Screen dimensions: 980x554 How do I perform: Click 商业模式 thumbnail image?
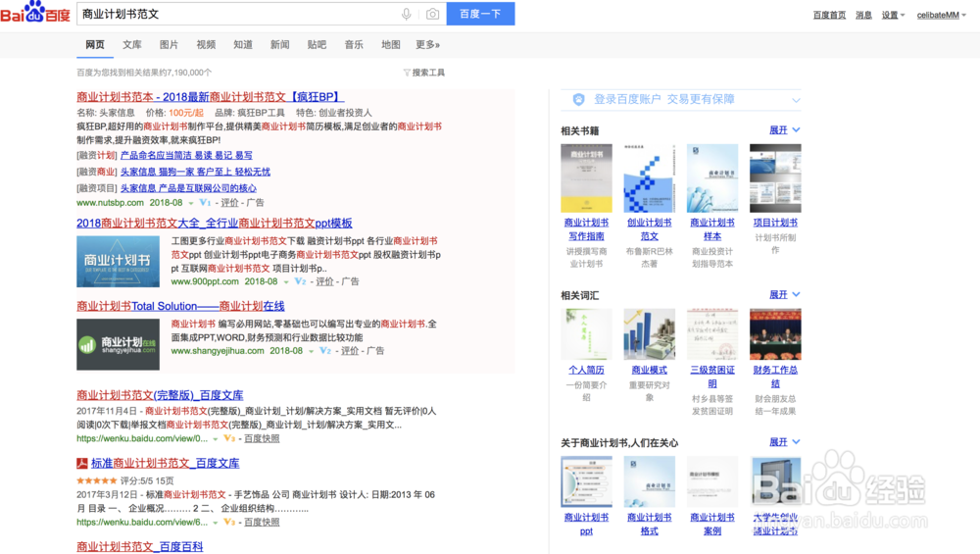point(650,334)
